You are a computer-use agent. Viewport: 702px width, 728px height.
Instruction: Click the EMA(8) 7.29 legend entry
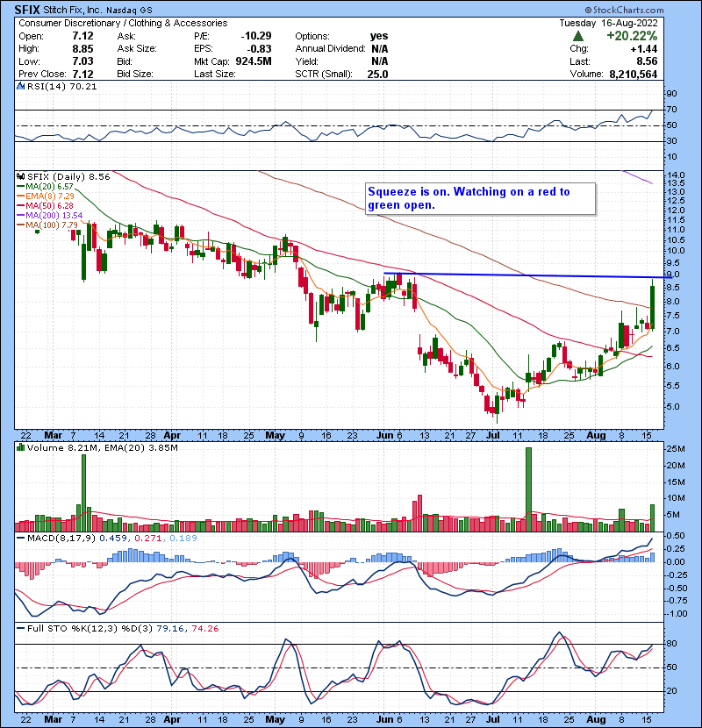click(46, 196)
